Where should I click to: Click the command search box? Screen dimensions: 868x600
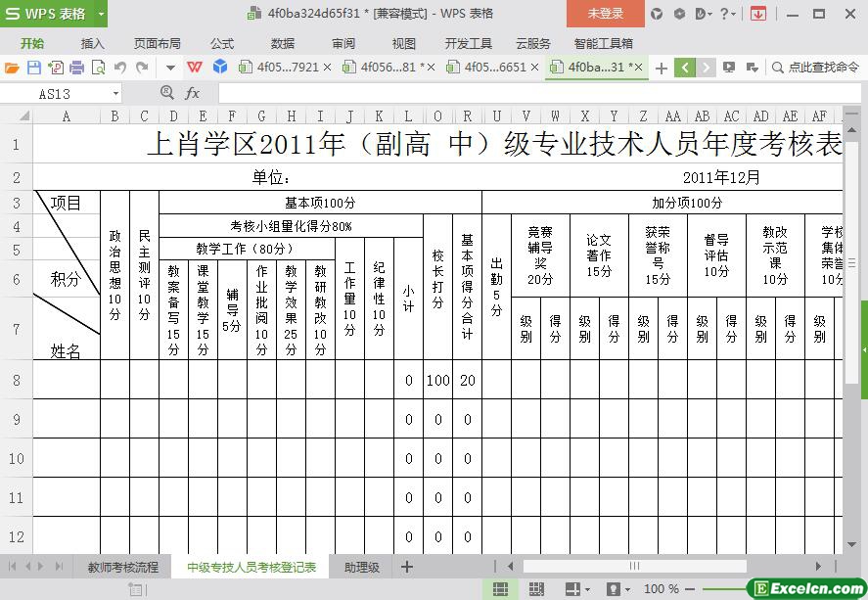(x=816, y=68)
